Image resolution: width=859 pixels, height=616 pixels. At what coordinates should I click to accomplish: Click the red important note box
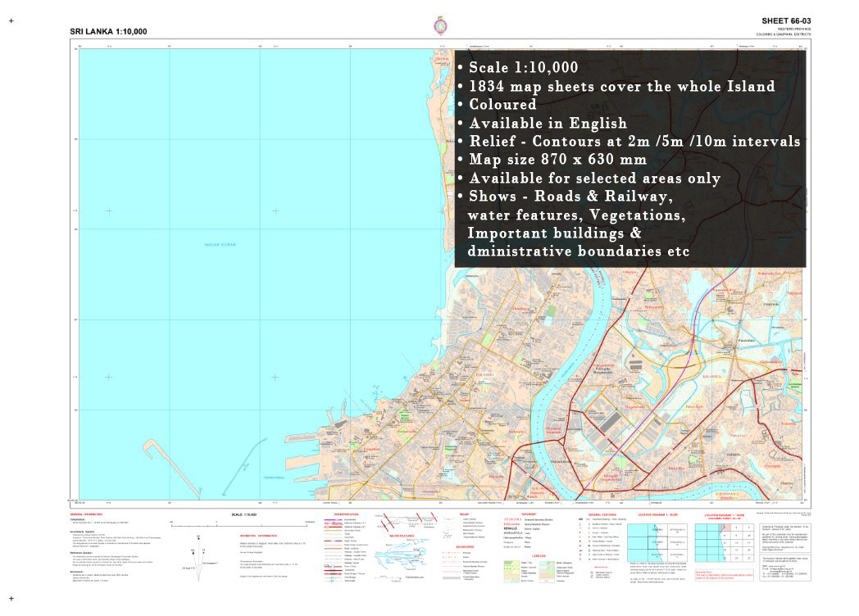[x=725, y=576]
